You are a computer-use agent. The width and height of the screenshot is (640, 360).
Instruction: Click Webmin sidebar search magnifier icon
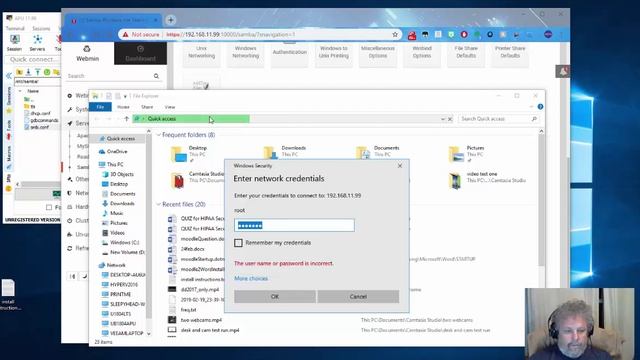point(156,76)
